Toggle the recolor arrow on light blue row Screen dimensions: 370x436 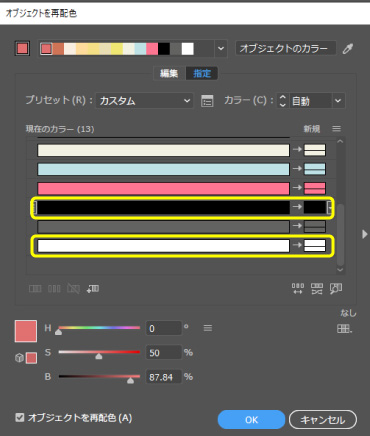coord(297,169)
